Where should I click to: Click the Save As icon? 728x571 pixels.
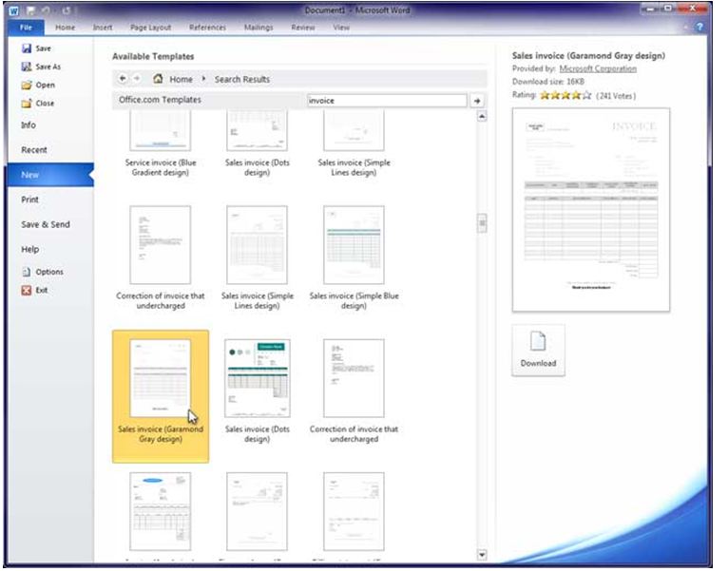[x=27, y=67]
